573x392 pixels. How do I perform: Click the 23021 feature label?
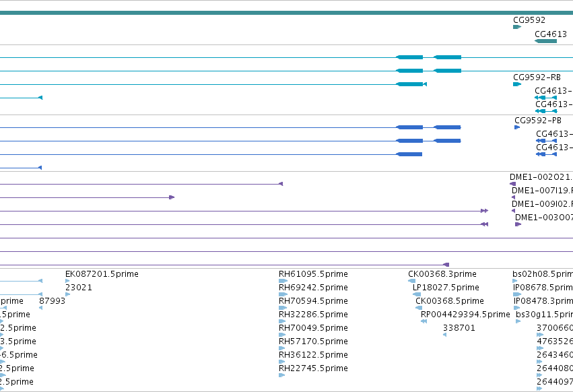click(x=79, y=288)
